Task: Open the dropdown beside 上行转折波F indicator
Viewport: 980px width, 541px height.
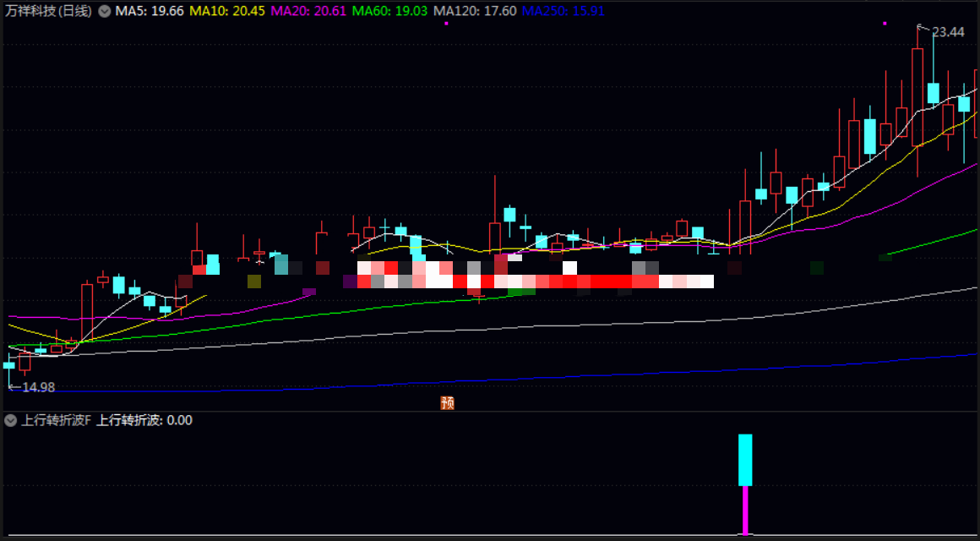Action: point(11,420)
